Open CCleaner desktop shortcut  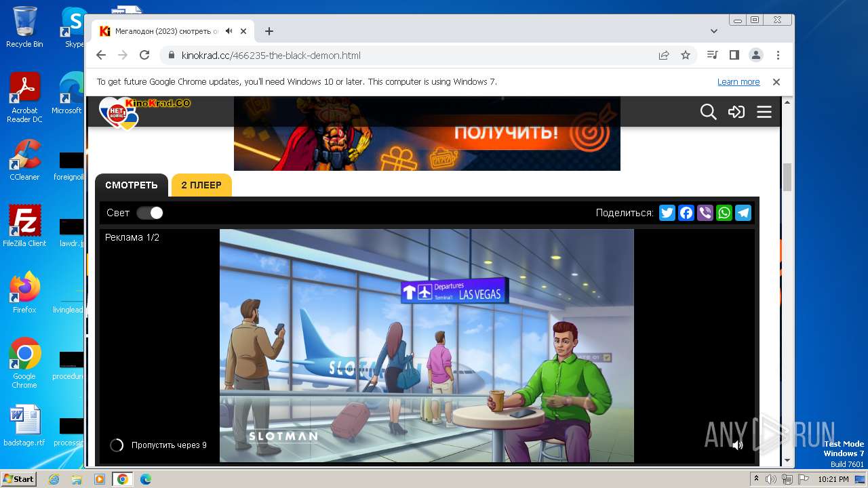[24, 160]
